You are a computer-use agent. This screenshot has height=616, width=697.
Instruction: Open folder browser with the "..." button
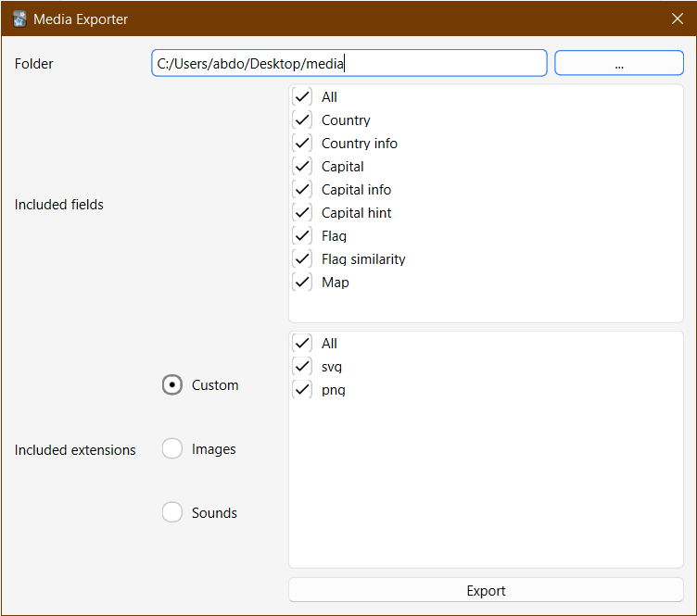[619, 63]
